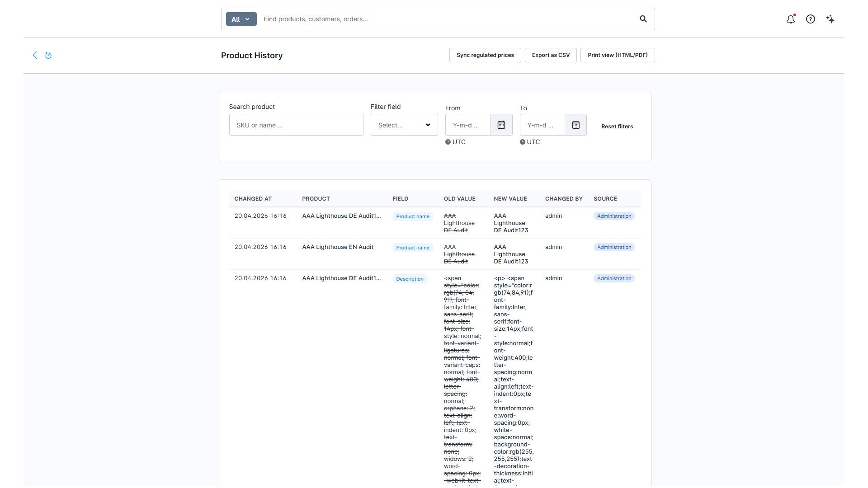Click admin in the first row

click(553, 216)
